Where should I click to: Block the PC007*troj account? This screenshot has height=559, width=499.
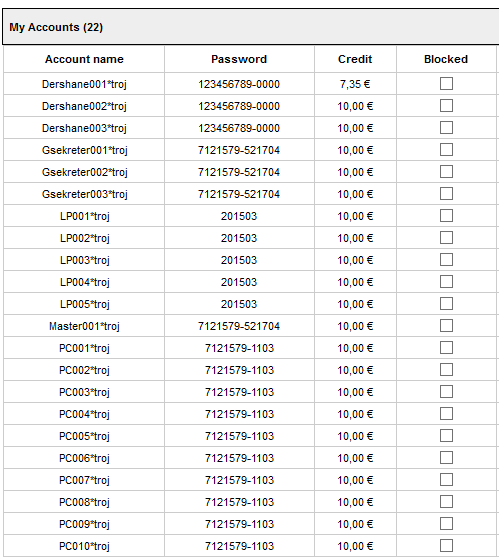[446, 480]
